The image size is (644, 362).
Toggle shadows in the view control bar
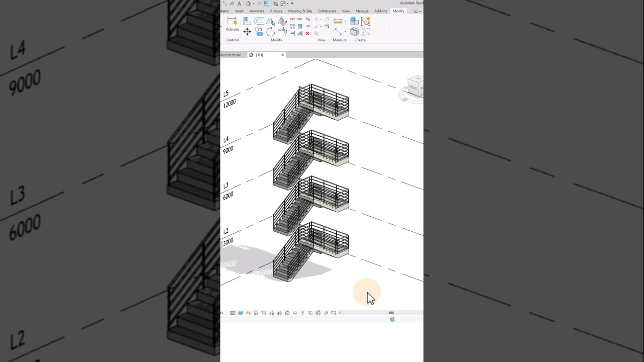[256, 313]
